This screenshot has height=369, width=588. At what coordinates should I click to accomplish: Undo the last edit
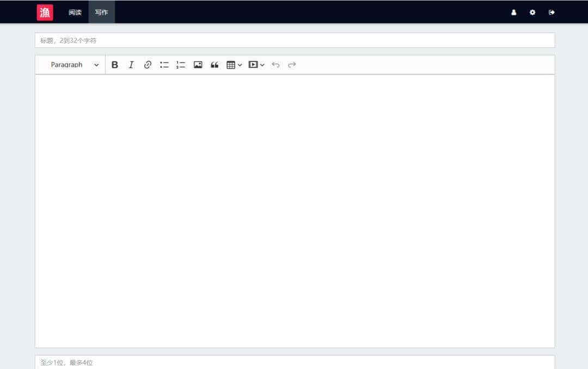click(275, 65)
